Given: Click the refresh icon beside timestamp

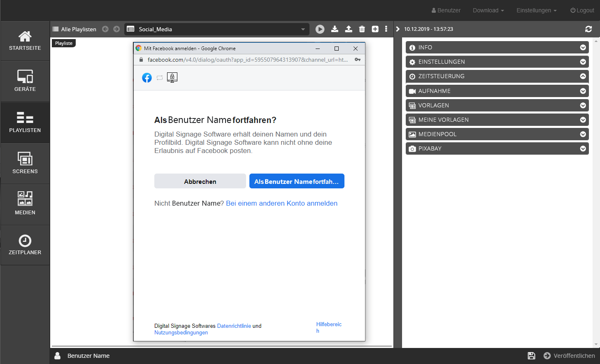Looking at the screenshot, I should 588,29.
